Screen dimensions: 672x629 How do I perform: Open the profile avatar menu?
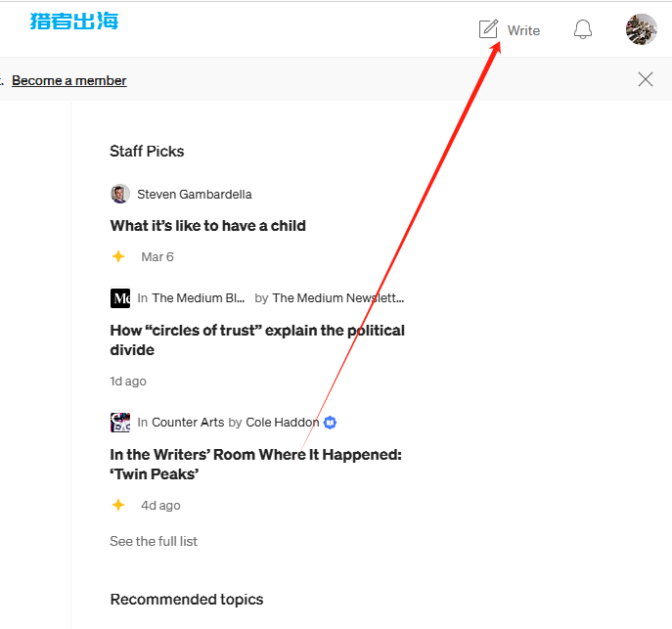pyautogui.click(x=641, y=29)
